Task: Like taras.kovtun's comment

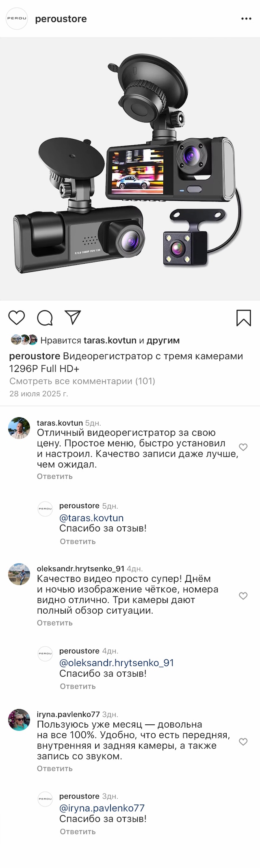Action: coord(243,447)
